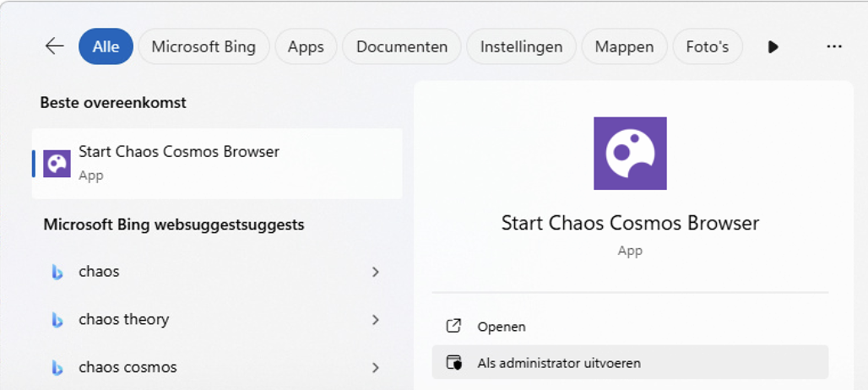Click the Bing icon beside 'chaos theory'
This screenshot has width=868, height=390.
(x=57, y=320)
